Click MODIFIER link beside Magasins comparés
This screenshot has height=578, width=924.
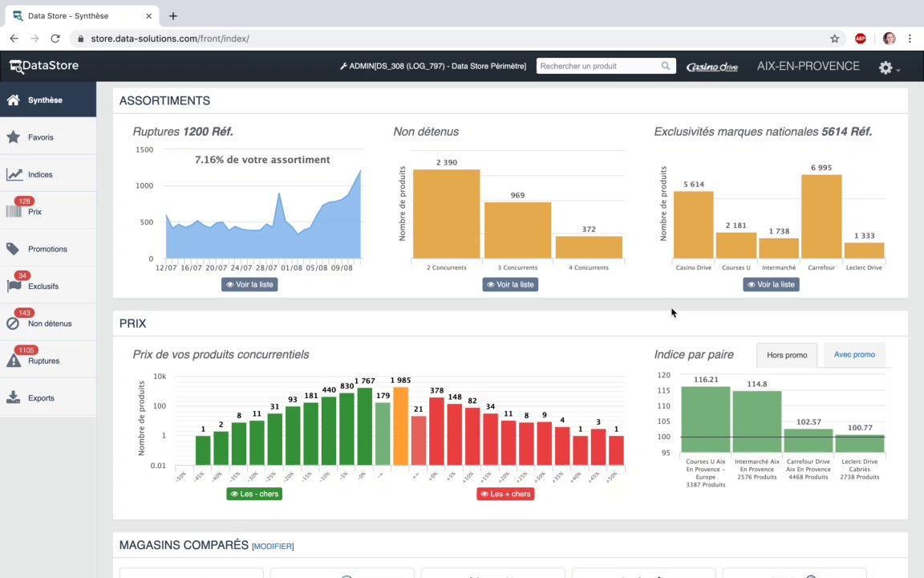(273, 546)
